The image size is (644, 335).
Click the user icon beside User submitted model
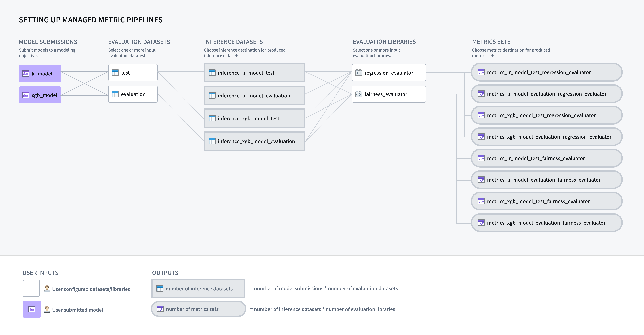pos(47,309)
